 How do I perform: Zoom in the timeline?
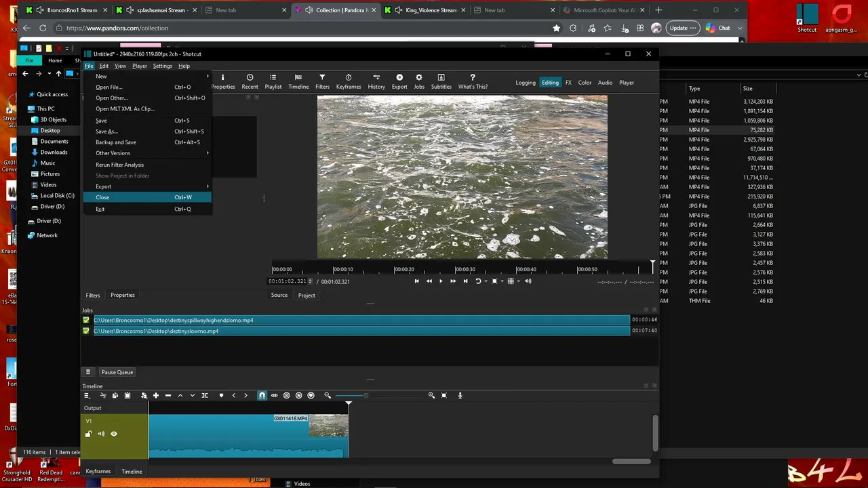click(431, 395)
